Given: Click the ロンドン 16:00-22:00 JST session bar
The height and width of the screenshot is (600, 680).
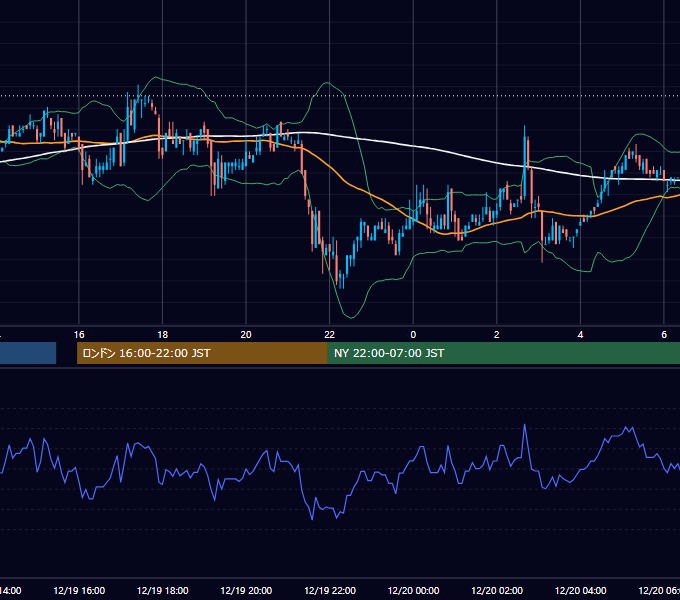Looking at the screenshot, I should pos(202,353).
